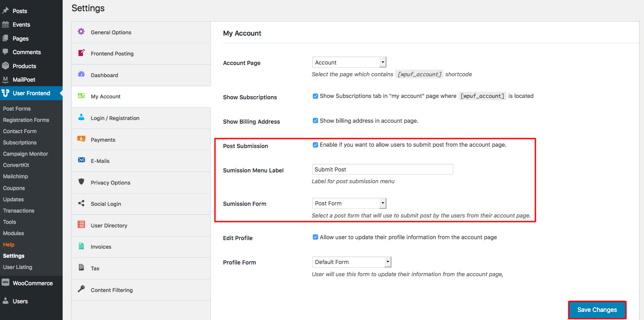Screen dimensions: 644x320
Task: Open Frontend Posting settings tab
Action: (x=141, y=54)
